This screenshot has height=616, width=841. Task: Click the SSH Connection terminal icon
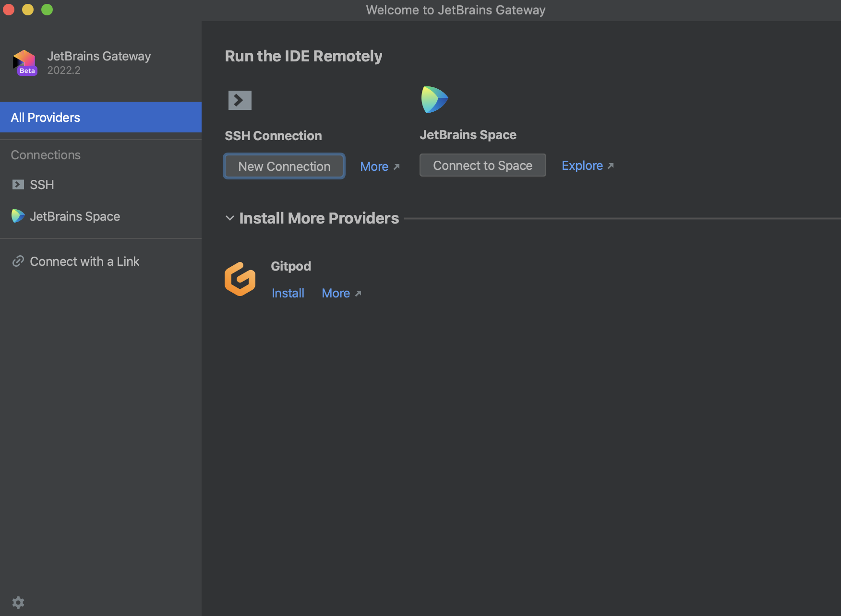[240, 100]
